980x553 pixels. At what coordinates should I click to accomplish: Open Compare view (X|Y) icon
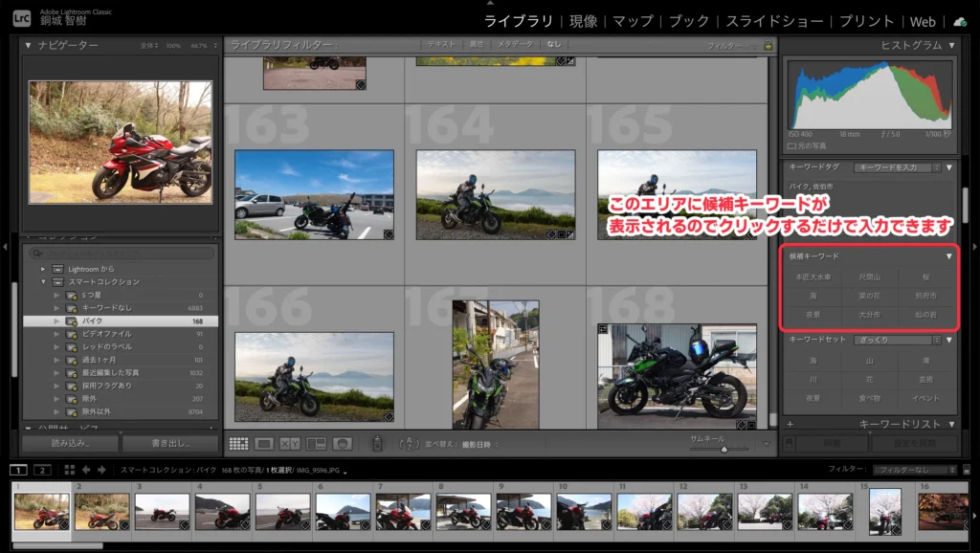(x=290, y=444)
